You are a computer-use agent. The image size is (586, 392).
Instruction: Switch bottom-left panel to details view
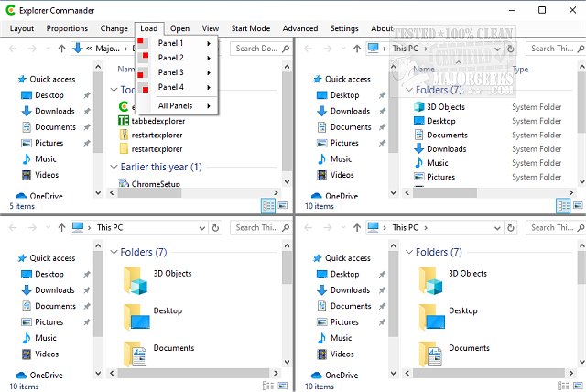click(x=268, y=387)
